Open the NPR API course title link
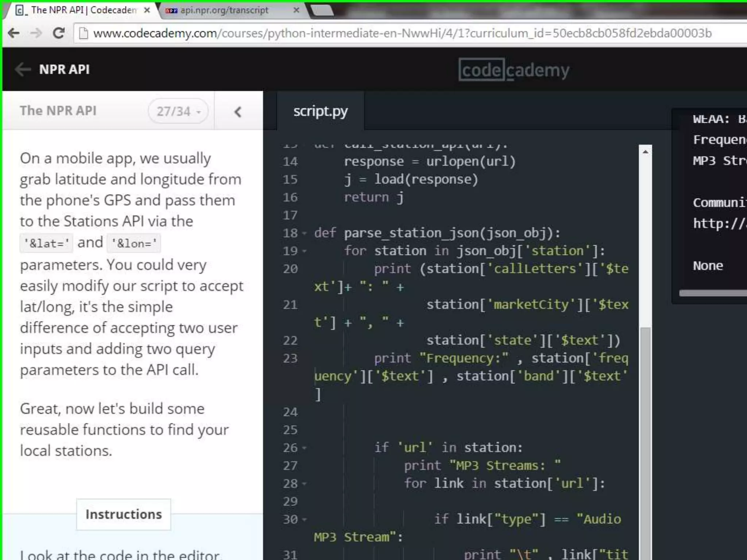The width and height of the screenshot is (747, 560). click(x=64, y=69)
